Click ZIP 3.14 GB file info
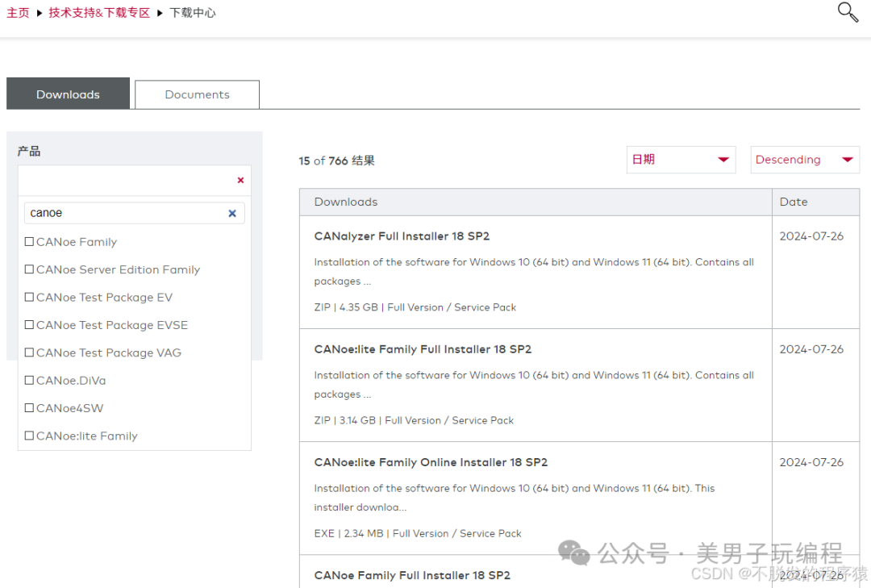The image size is (871, 588). point(414,421)
